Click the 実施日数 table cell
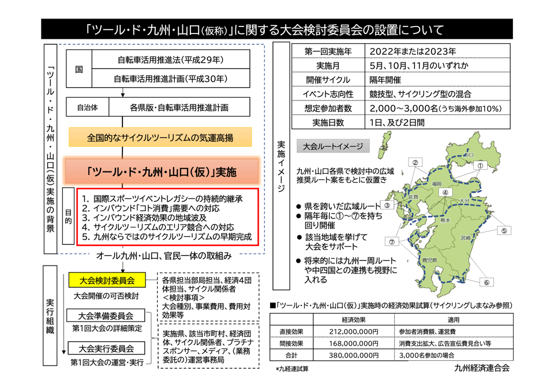Viewport: 554px width, 392px height. 328,122
